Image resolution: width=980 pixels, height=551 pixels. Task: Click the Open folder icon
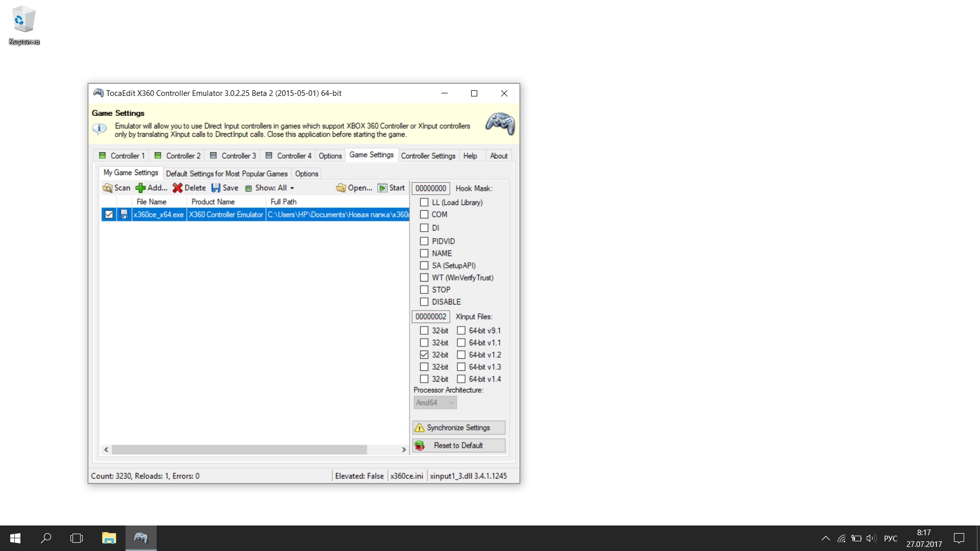pos(340,188)
